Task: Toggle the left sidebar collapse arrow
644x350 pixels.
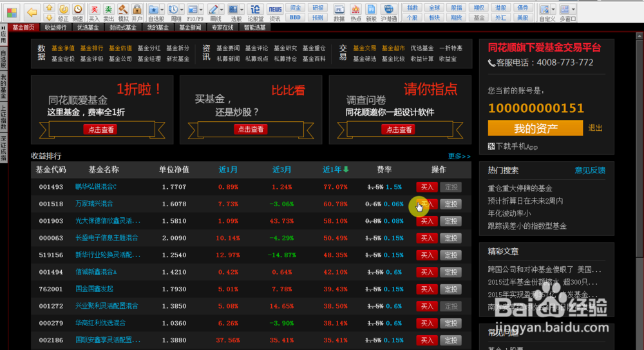Action: tap(3, 28)
